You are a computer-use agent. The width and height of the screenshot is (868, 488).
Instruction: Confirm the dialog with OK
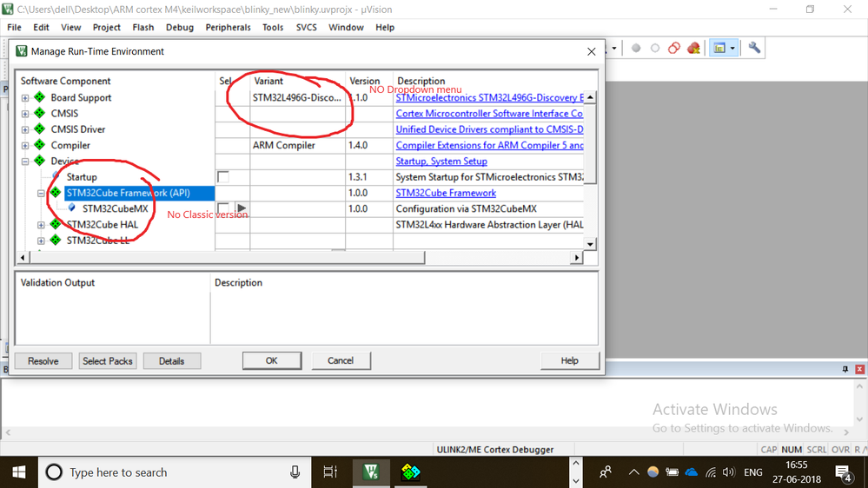[272, 360]
